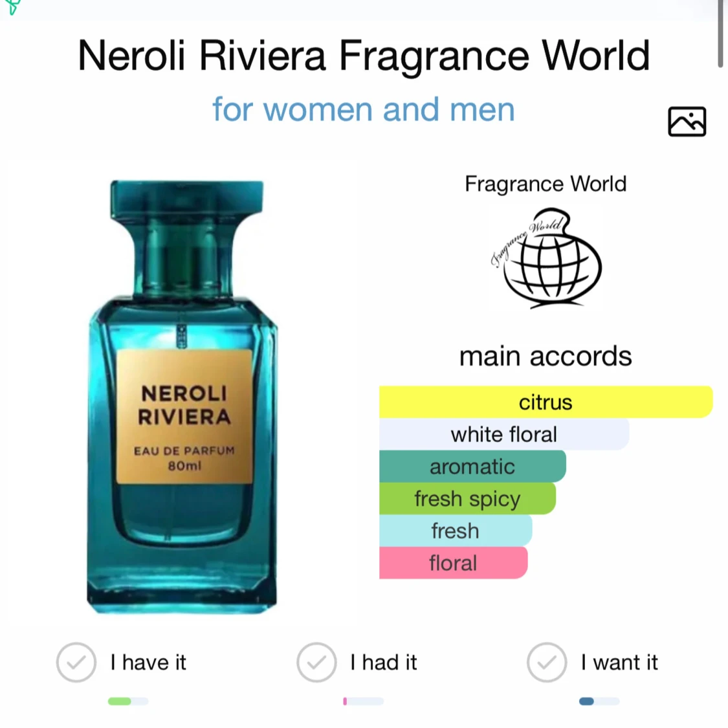Select the pink floral accord bar
The height and width of the screenshot is (728, 728).
point(453,563)
